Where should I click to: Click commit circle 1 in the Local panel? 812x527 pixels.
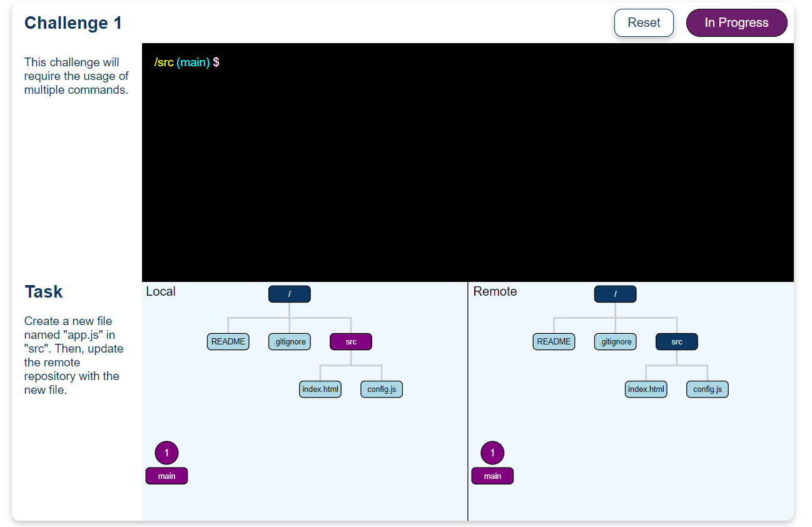(166, 452)
